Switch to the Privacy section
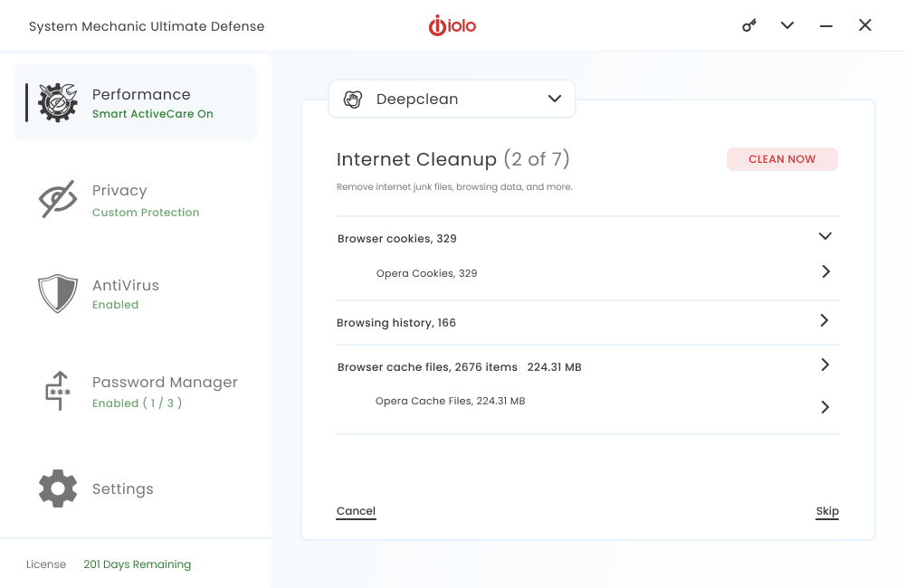This screenshot has height=588, width=905. click(119, 191)
